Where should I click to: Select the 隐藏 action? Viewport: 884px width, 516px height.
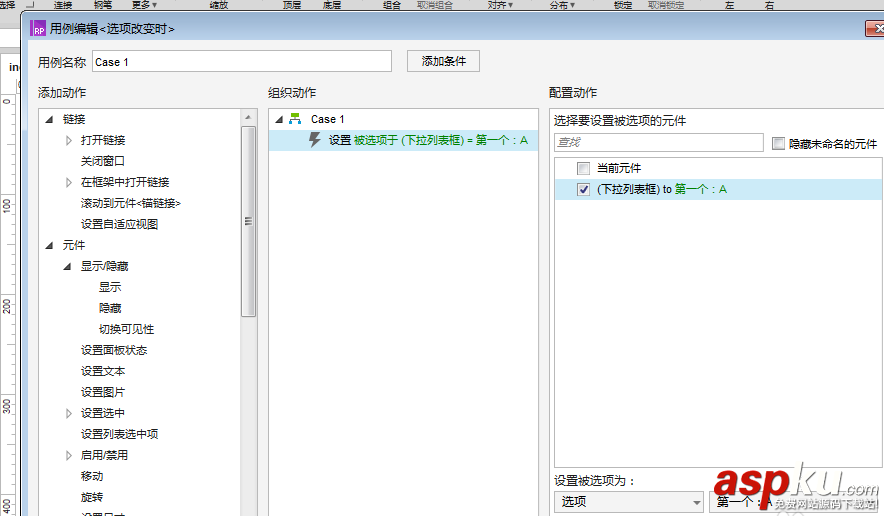(x=110, y=308)
